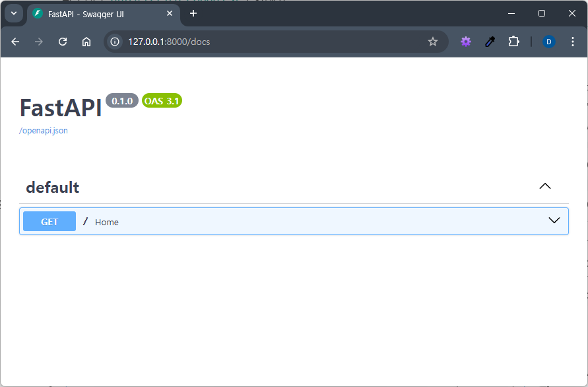Screen dimensions: 588x387
Task: Minimize the browser window
Action: pos(511,13)
